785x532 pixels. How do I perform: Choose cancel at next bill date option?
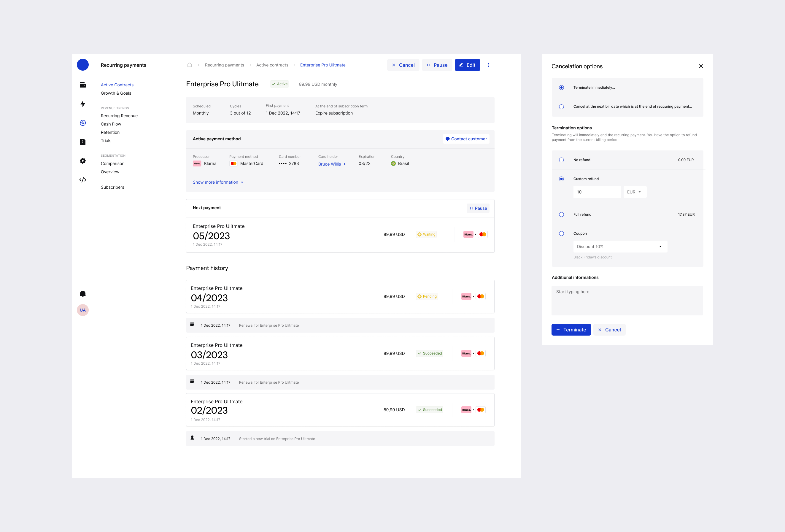click(561, 107)
